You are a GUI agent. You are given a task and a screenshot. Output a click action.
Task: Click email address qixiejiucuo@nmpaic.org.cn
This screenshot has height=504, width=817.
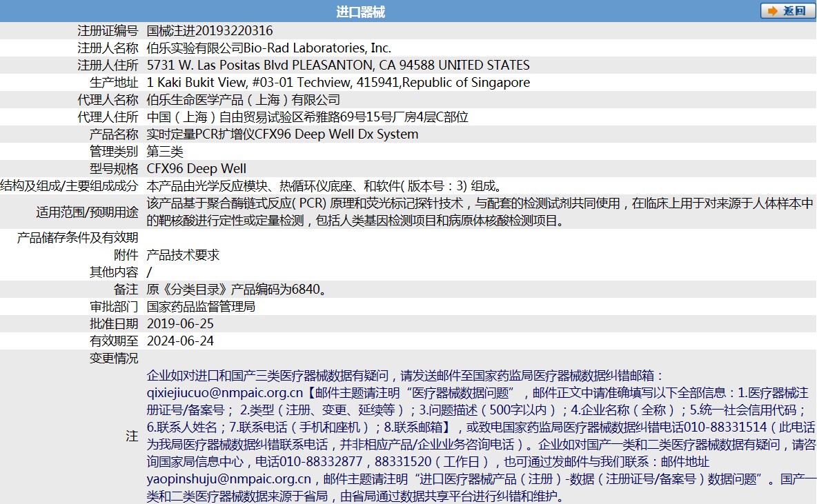(x=224, y=392)
